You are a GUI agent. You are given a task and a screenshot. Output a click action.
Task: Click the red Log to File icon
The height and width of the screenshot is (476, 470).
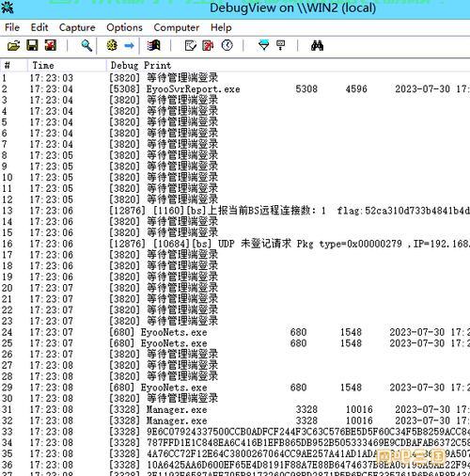click(208, 46)
